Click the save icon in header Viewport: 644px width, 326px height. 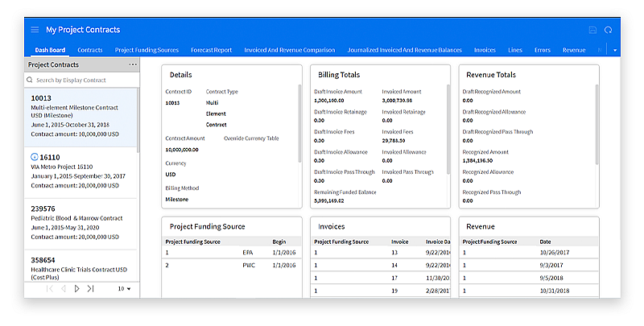592,30
